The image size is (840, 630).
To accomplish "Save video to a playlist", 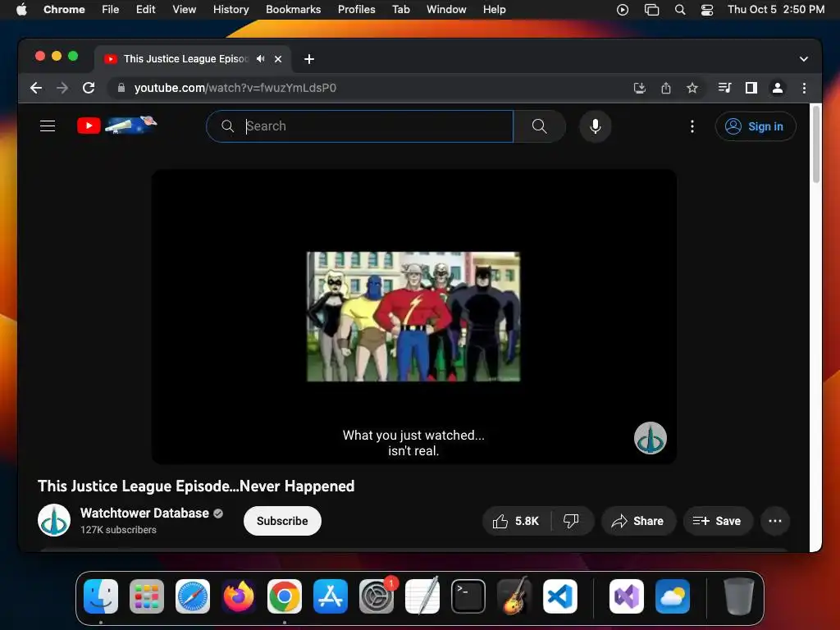I will tap(718, 521).
